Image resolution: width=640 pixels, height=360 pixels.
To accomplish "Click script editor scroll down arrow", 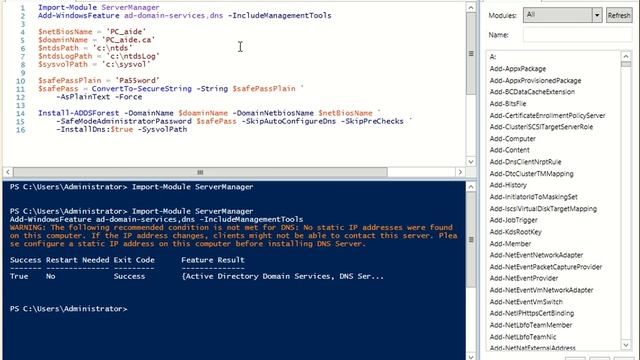I will point(471,162).
